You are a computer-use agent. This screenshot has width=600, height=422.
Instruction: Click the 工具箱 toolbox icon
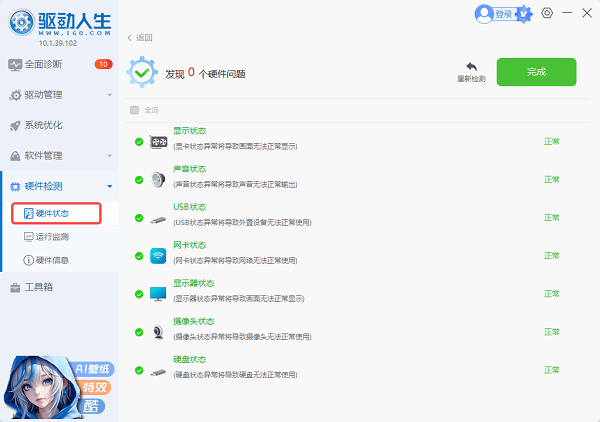15,288
